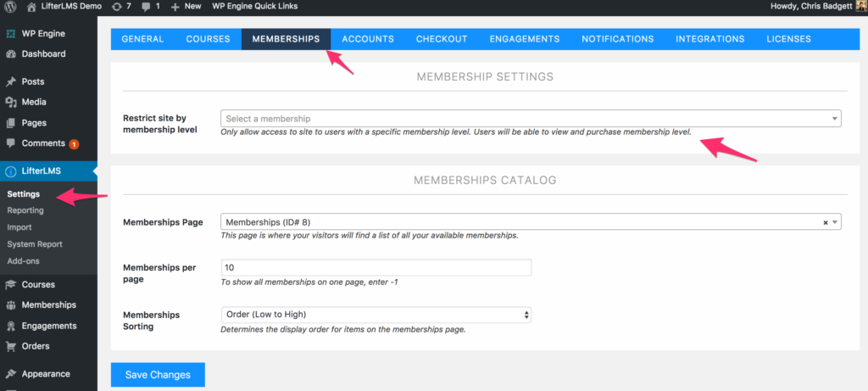Click the home icon beside LifterLMS Demo
Screen dimensions: 868x391
(32, 6)
